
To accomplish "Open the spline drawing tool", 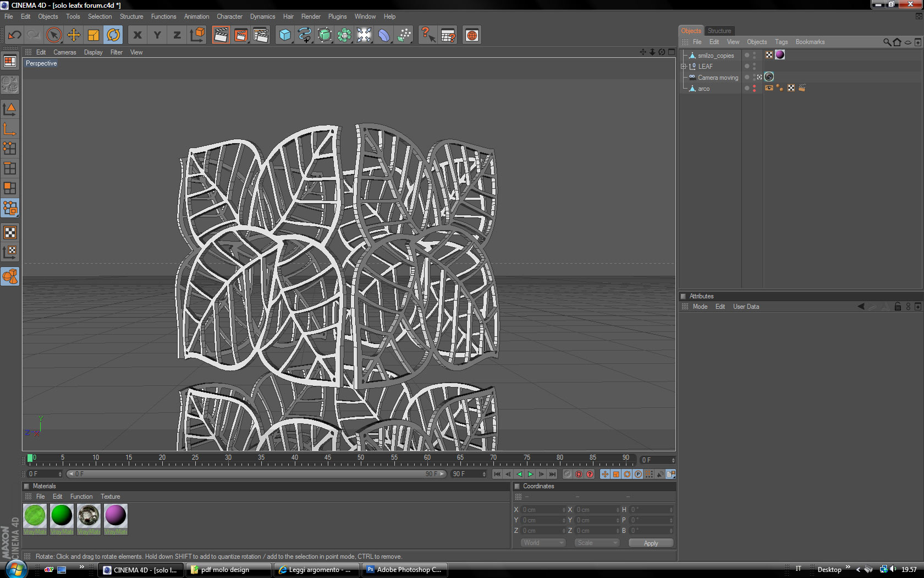I will [x=305, y=35].
